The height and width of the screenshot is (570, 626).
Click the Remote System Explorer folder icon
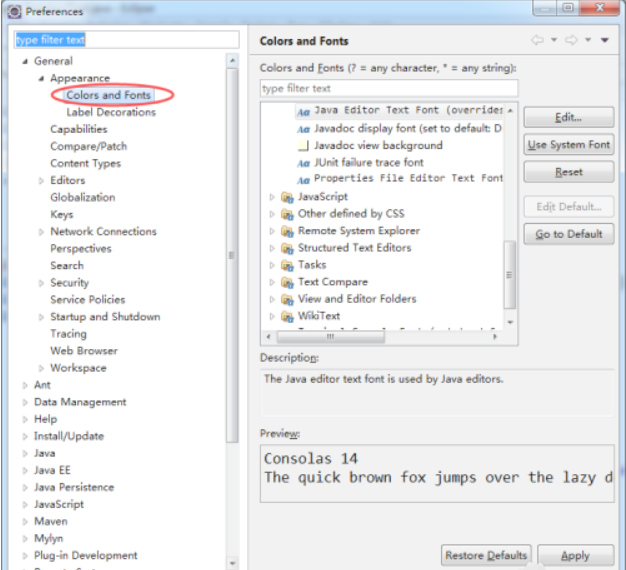click(x=288, y=231)
